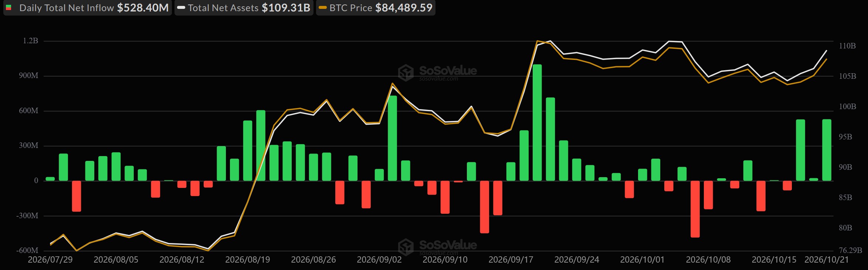Screen dimensions: 868x270
Task: Click the -300M left axis label
Action: click(27, 216)
